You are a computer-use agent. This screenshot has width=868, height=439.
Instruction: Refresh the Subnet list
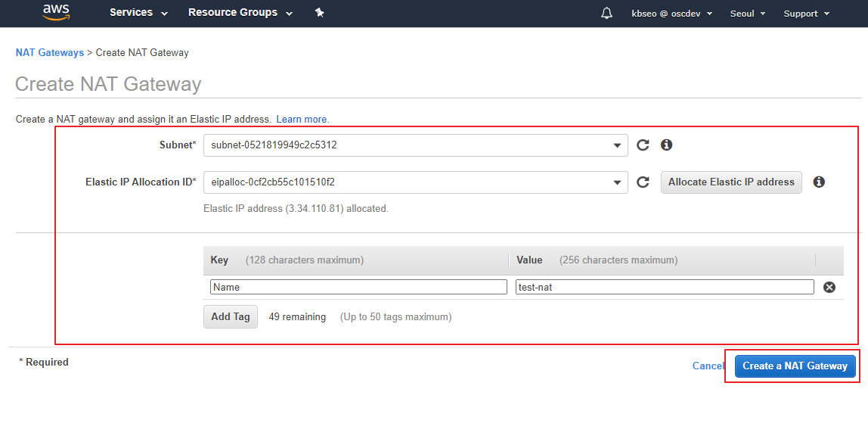click(x=643, y=145)
